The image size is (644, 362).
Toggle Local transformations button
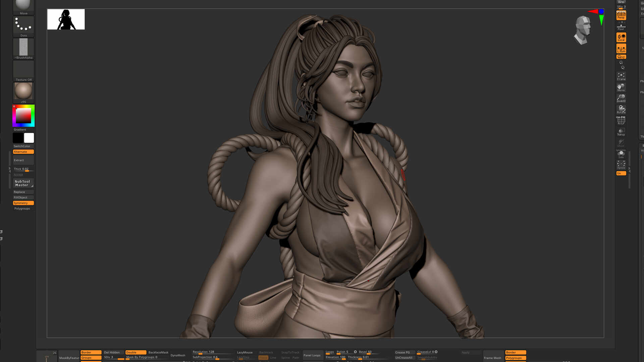[621, 37]
